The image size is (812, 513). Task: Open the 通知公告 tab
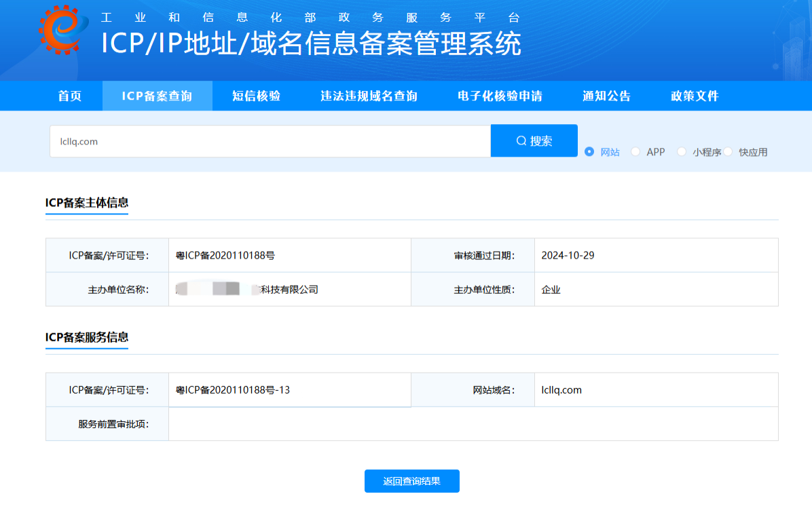coord(606,96)
